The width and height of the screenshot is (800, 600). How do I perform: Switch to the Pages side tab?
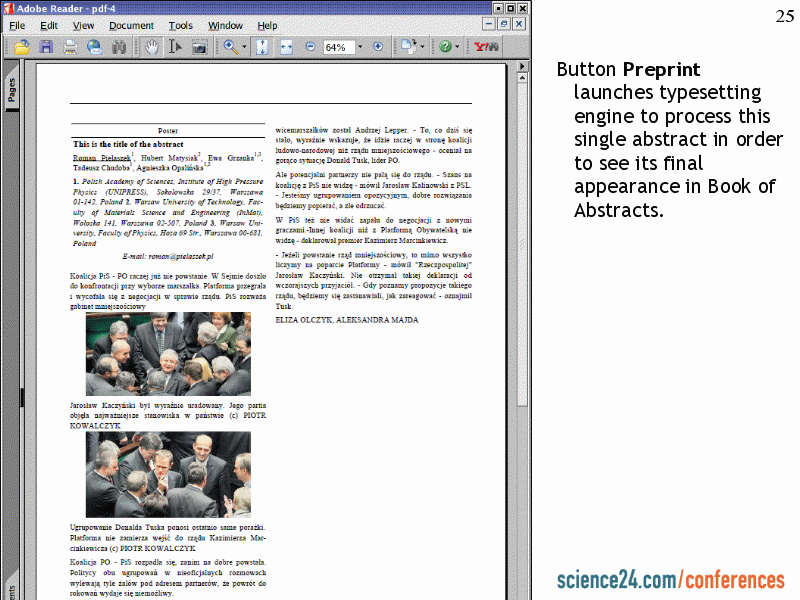(x=12, y=91)
